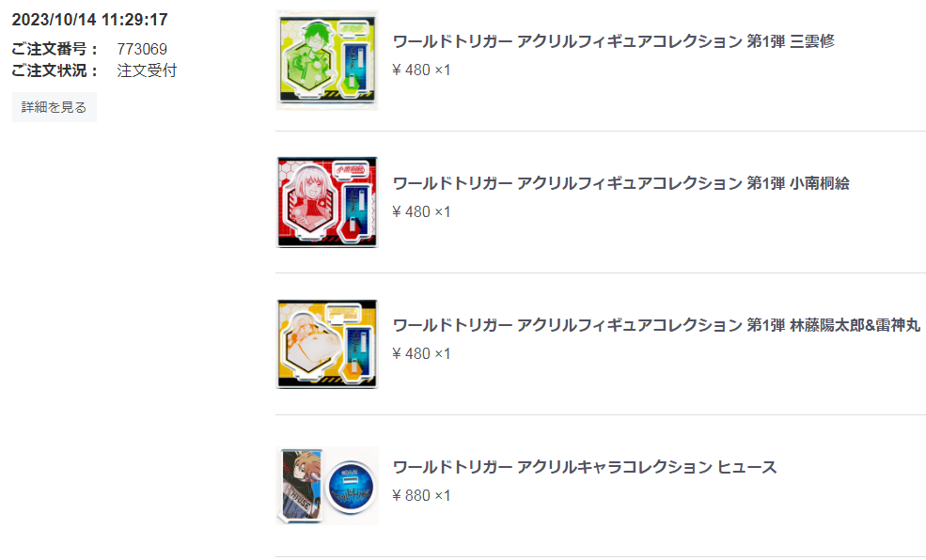Click the ¥480 ×1 price under 小南桐絵
Viewport: 926px width, 560px height.
click(x=421, y=211)
